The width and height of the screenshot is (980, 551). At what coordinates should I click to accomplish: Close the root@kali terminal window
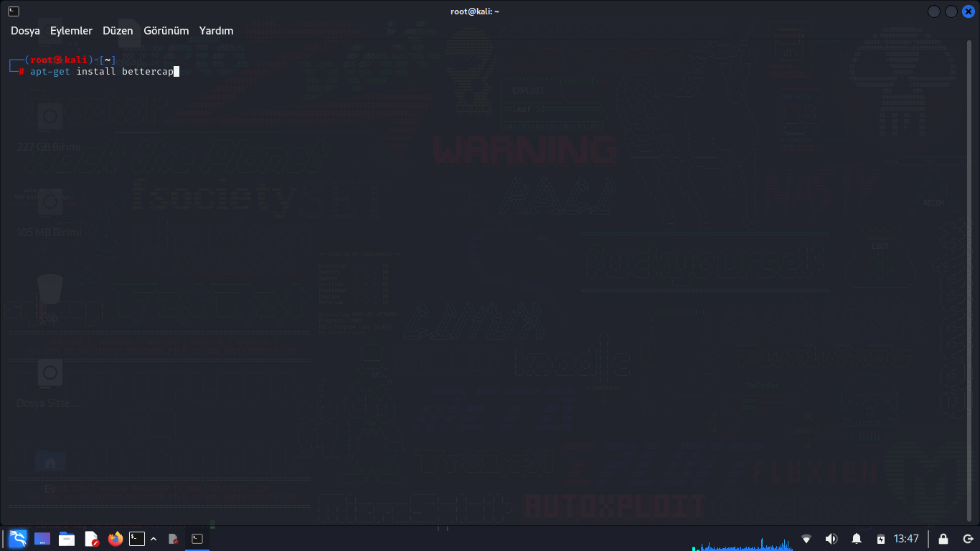(x=969, y=11)
